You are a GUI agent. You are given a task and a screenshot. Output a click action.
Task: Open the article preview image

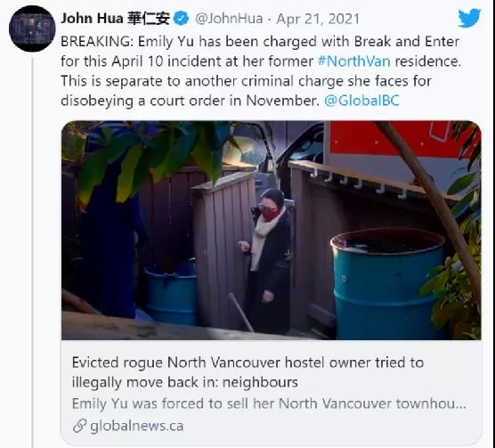click(272, 230)
